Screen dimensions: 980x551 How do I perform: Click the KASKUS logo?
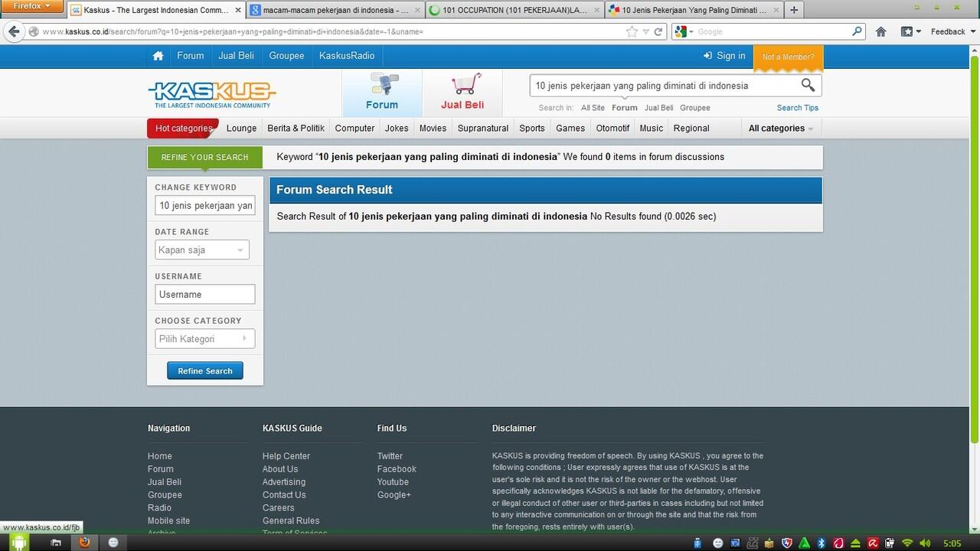pyautogui.click(x=211, y=95)
